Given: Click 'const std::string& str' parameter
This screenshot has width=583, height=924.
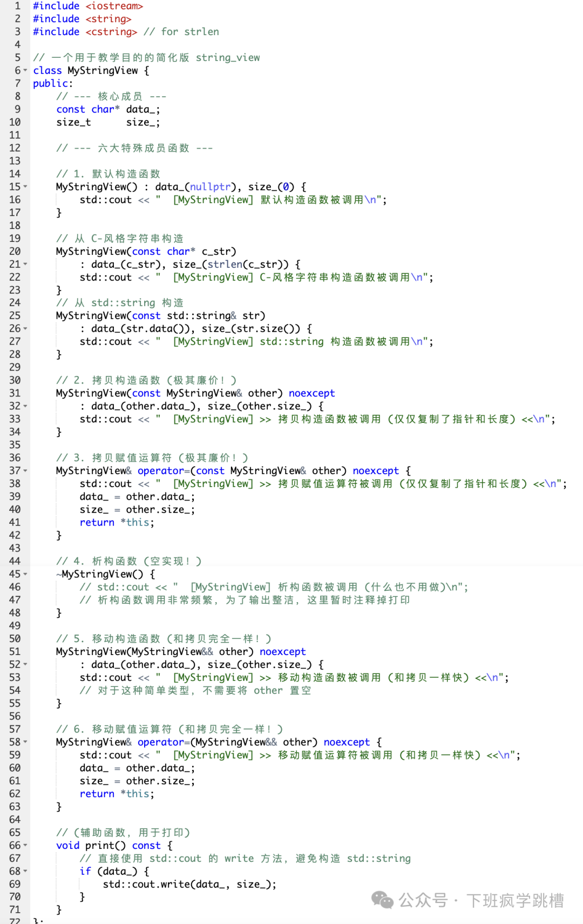Looking at the screenshot, I should point(195,316).
